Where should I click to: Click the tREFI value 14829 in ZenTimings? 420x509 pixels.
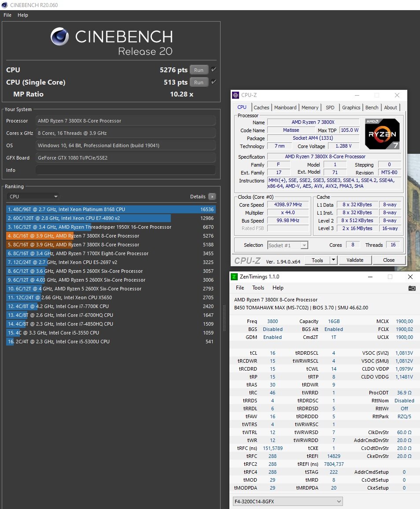334,456
